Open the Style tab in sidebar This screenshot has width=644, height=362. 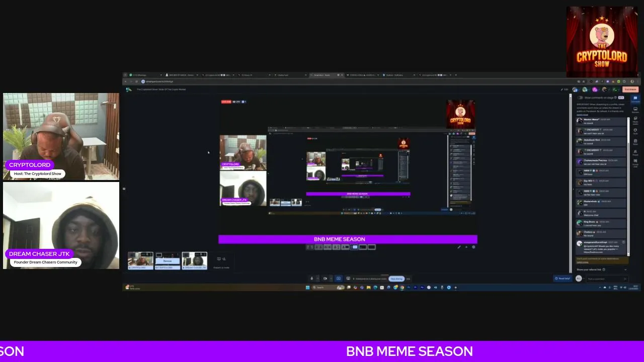[635, 132]
